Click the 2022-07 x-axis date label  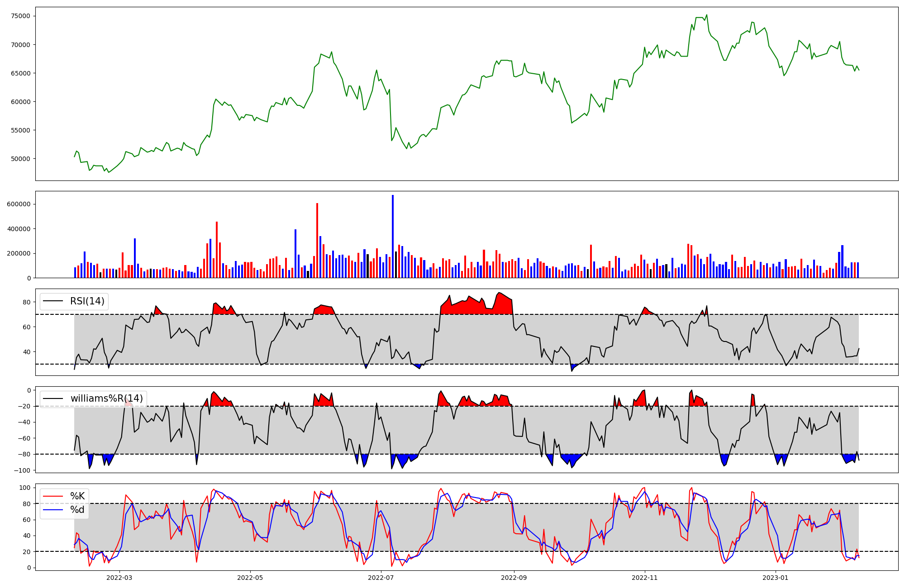(x=381, y=578)
